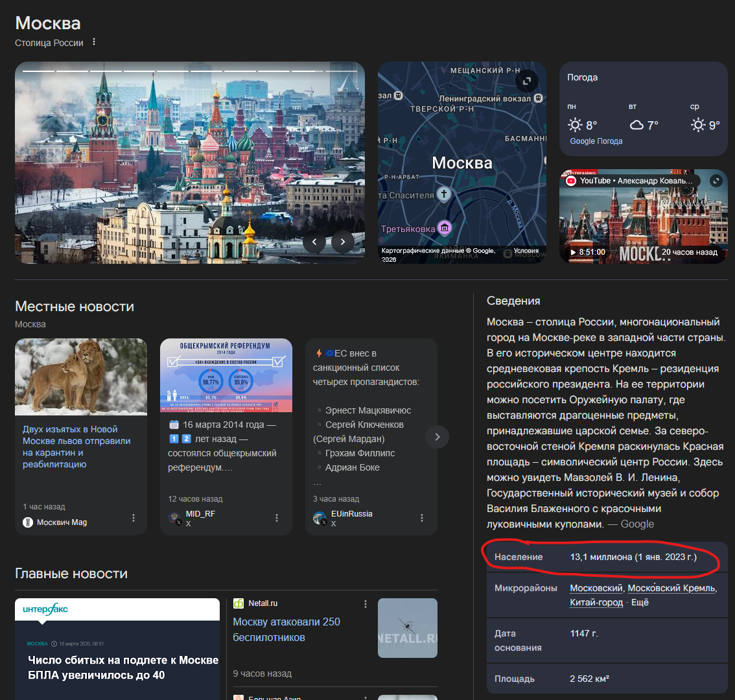Click the MID_RF profile avatar
The width and height of the screenshot is (735, 700).
click(x=175, y=518)
